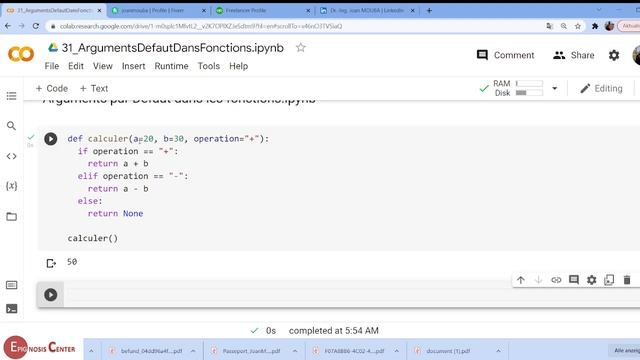Switch to the Fiverr profile tab
Viewport: 640px width, 360px height.
[x=158, y=11]
